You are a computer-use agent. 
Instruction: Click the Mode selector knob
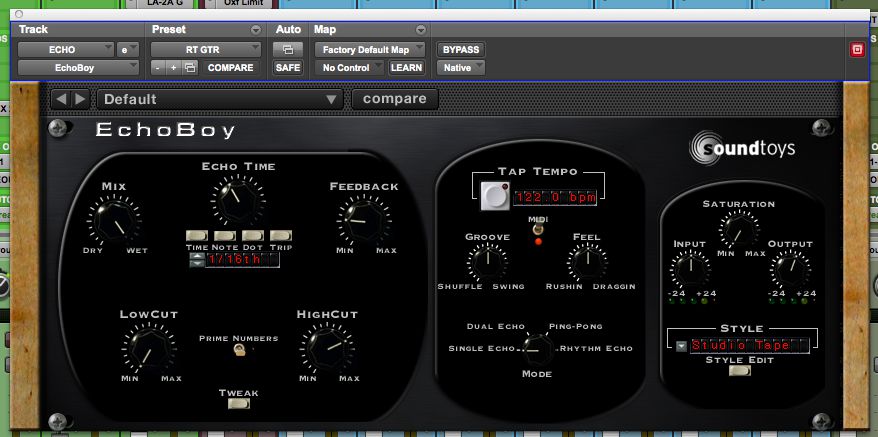pyautogui.click(x=537, y=350)
